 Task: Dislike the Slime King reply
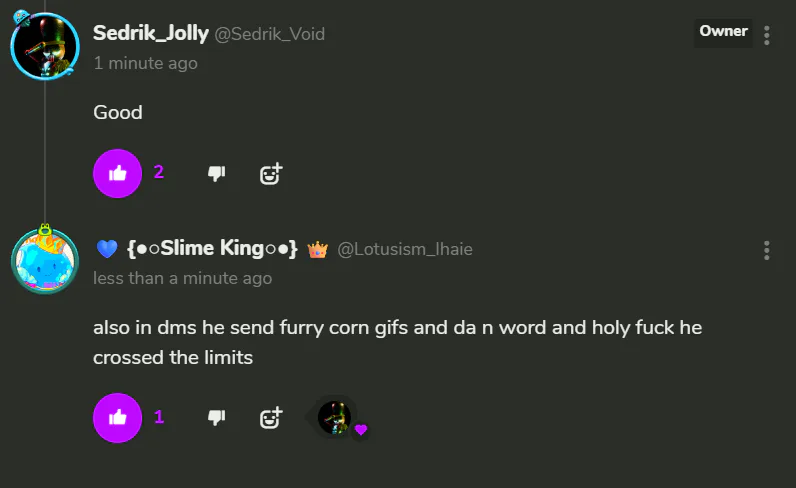click(216, 417)
